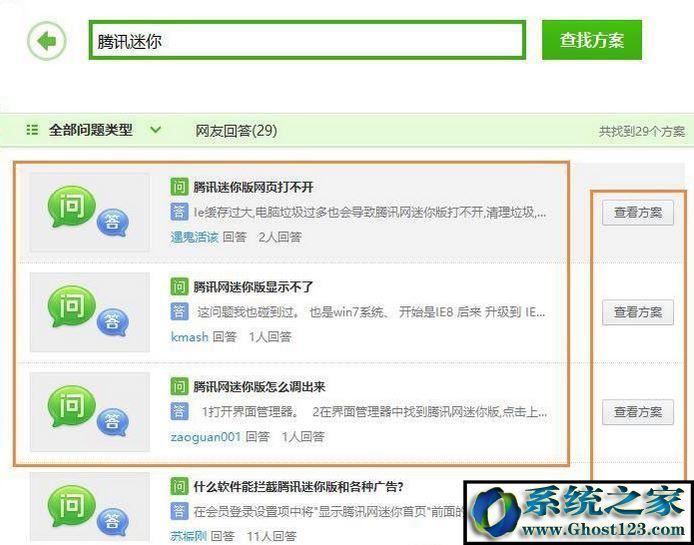
Task: Click the green 问 icon beside 腾讯网迷你版显示不了
Action: click(179, 287)
